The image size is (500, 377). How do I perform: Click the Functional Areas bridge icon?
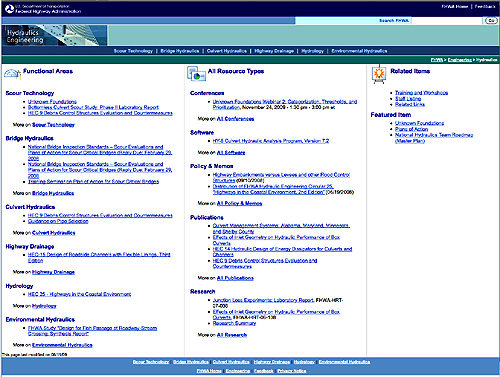(x=12, y=73)
